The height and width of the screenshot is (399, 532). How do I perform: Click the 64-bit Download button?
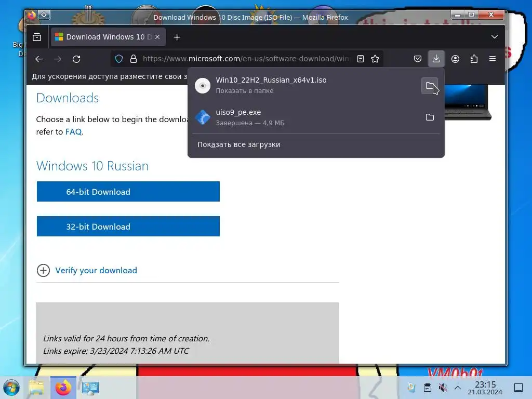point(128,192)
